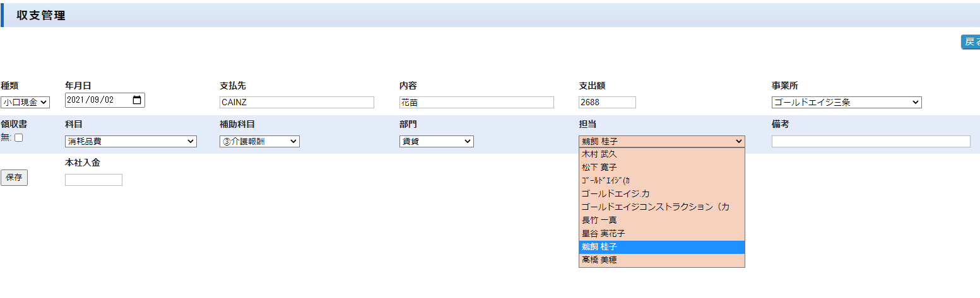Click the calendar icon in date field

[137, 100]
